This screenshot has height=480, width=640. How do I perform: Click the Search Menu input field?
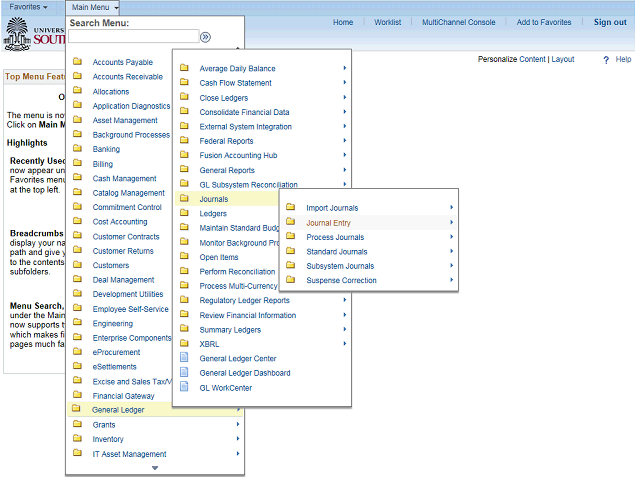point(132,37)
